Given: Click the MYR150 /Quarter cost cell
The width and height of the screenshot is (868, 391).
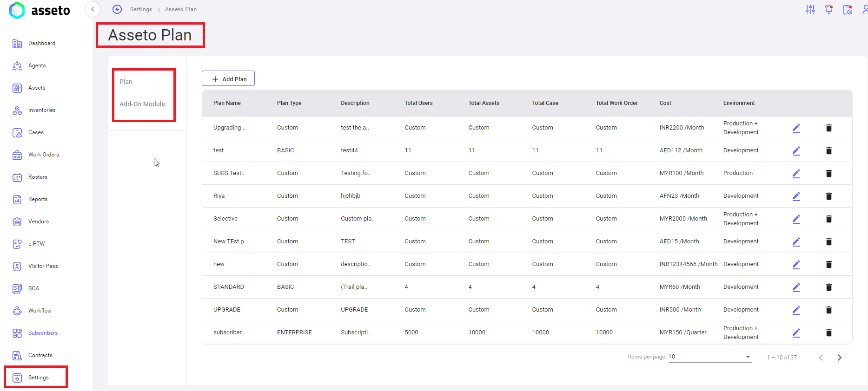Looking at the screenshot, I should tap(683, 332).
